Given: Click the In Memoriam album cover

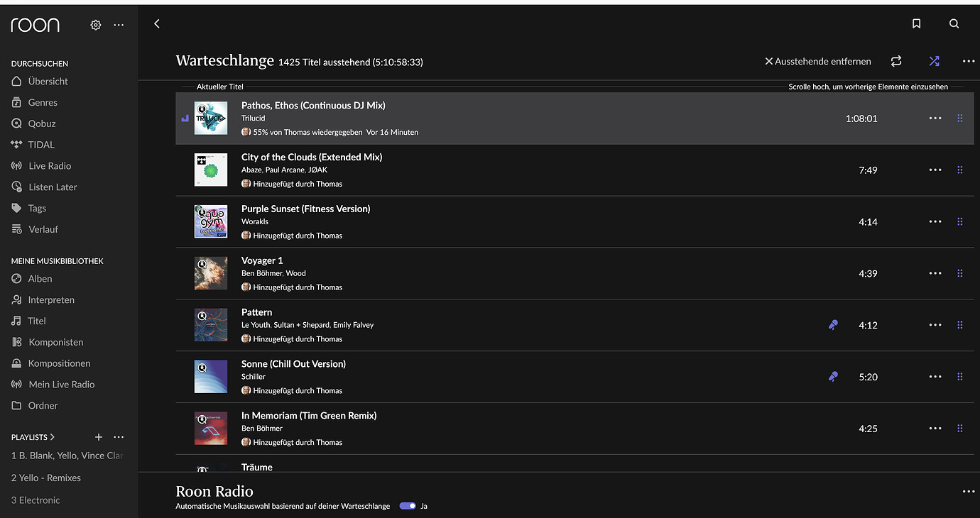Looking at the screenshot, I should tap(211, 429).
